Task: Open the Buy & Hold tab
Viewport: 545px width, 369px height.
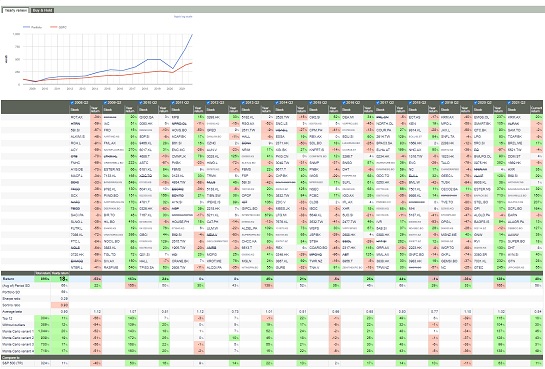Action: pyautogui.click(x=42, y=10)
